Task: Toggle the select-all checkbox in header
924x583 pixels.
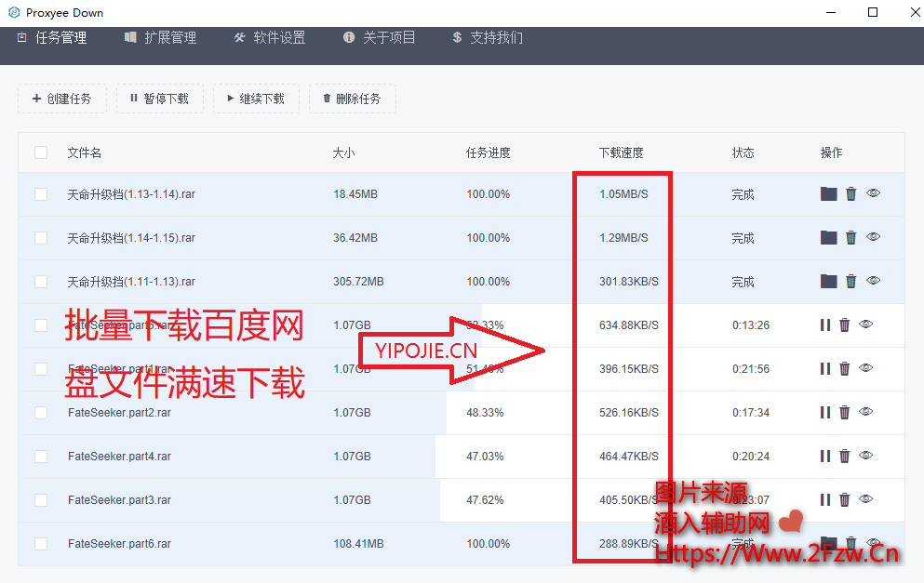Action: tap(41, 152)
